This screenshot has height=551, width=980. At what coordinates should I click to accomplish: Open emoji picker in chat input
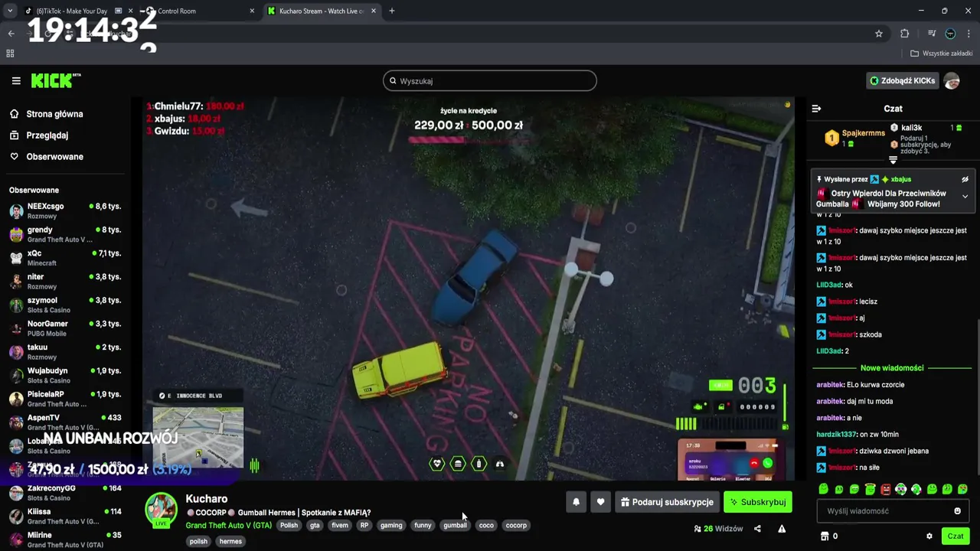click(957, 511)
